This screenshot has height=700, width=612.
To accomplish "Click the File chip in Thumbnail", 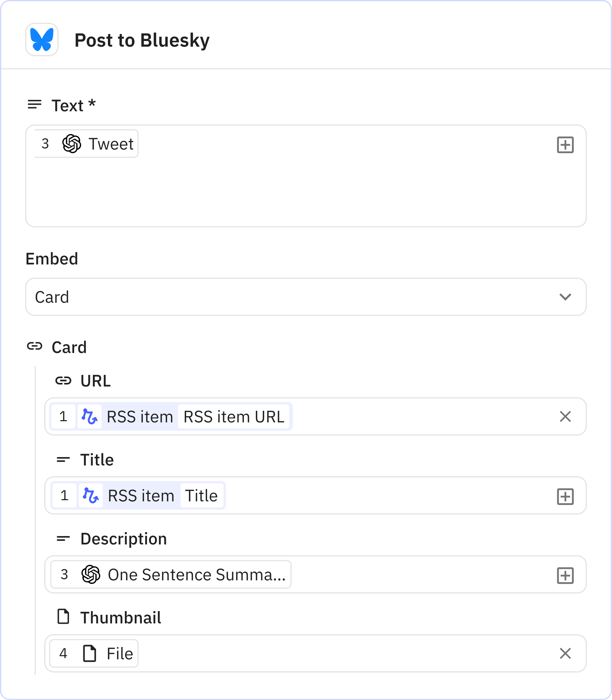I will coord(94,654).
